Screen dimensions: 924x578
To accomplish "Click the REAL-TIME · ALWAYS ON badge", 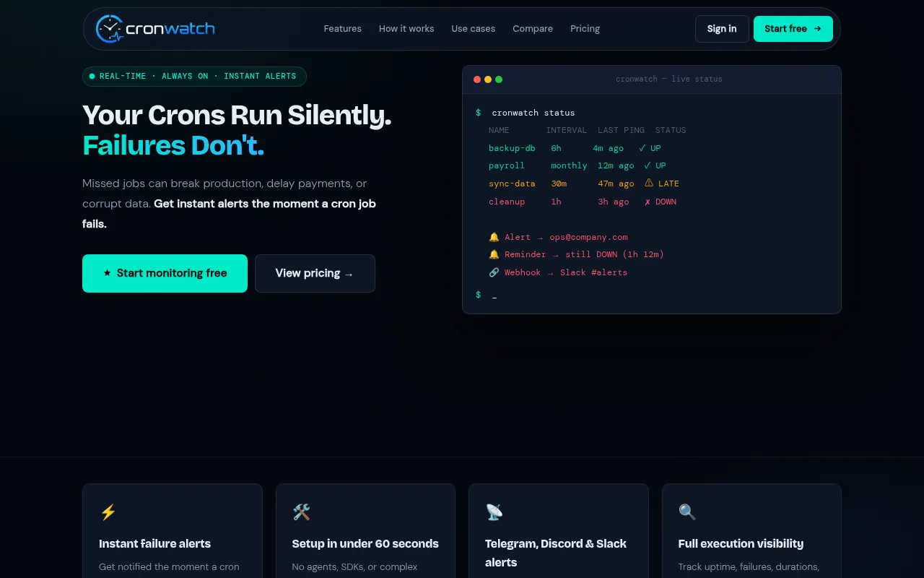I will click(x=194, y=77).
